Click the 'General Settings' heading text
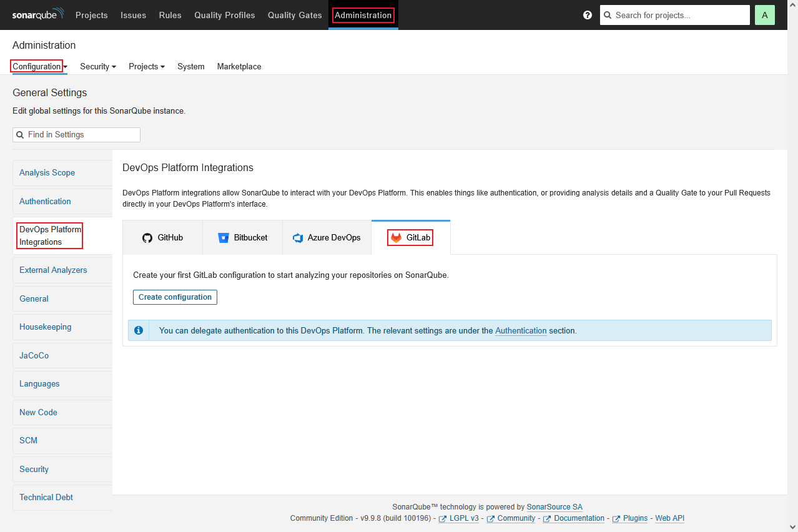This screenshot has width=798, height=532. coord(50,92)
